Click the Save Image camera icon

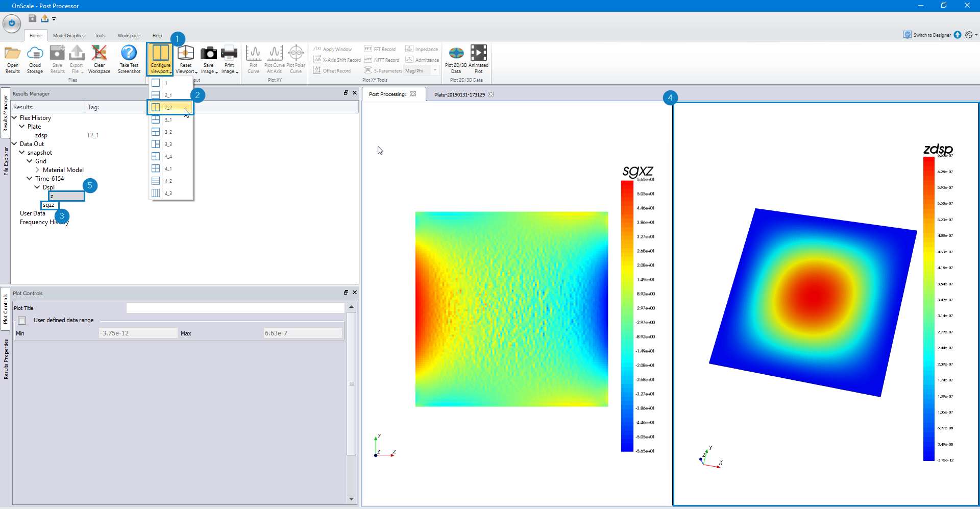tap(208, 53)
